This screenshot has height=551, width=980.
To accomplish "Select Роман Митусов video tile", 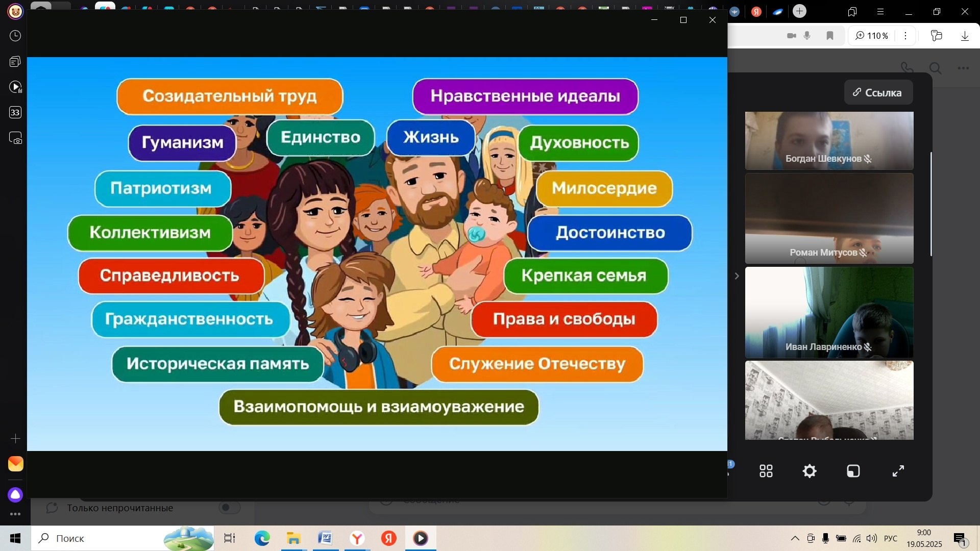I will [x=829, y=218].
